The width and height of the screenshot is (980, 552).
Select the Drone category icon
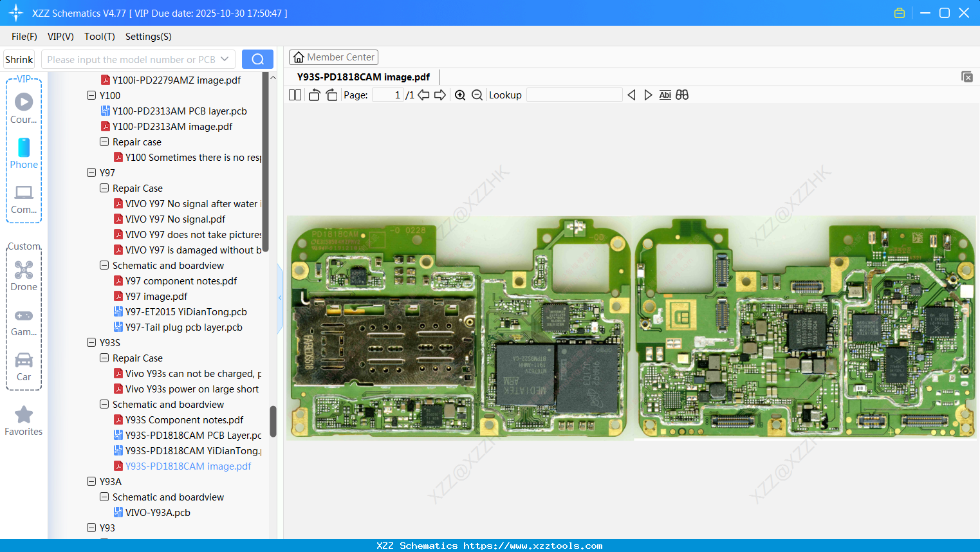[24, 276]
